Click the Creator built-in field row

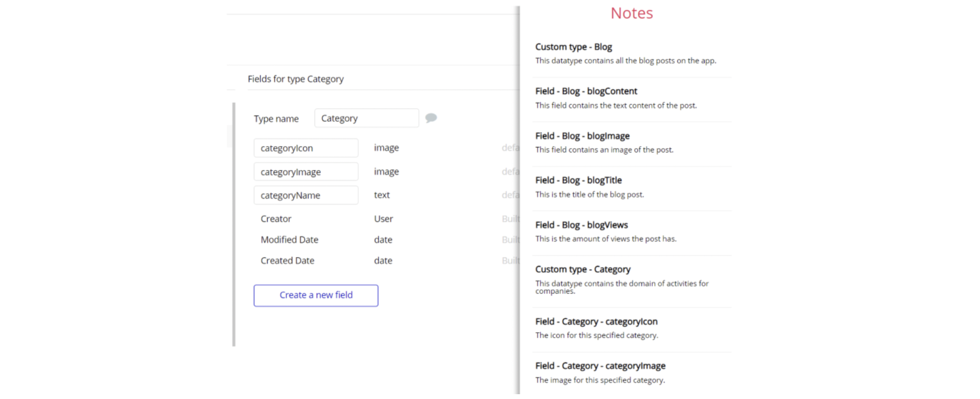tap(276, 219)
